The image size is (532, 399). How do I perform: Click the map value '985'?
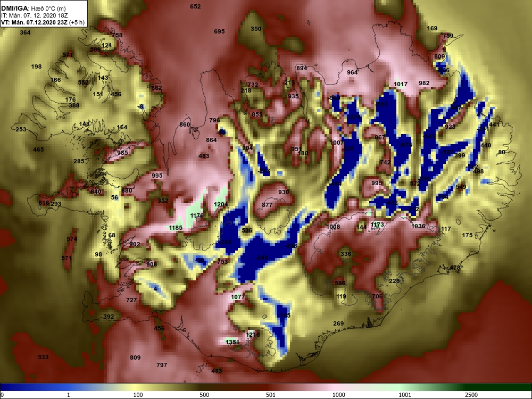(x=122, y=153)
